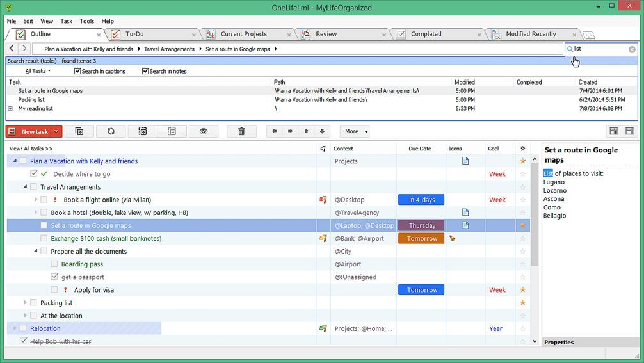Check the Set a route in Google maps checkbox
The height and width of the screenshot is (363, 644).
44,225
